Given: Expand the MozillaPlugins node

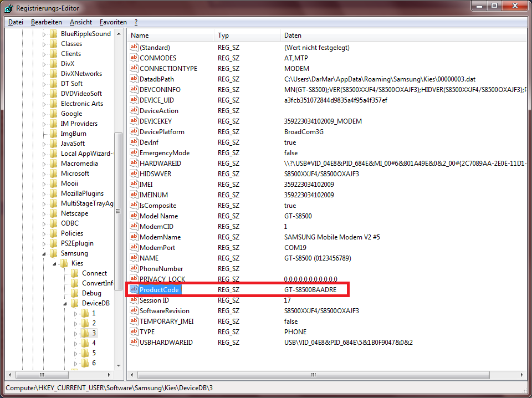Looking at the screenshot, I should 44,194.
